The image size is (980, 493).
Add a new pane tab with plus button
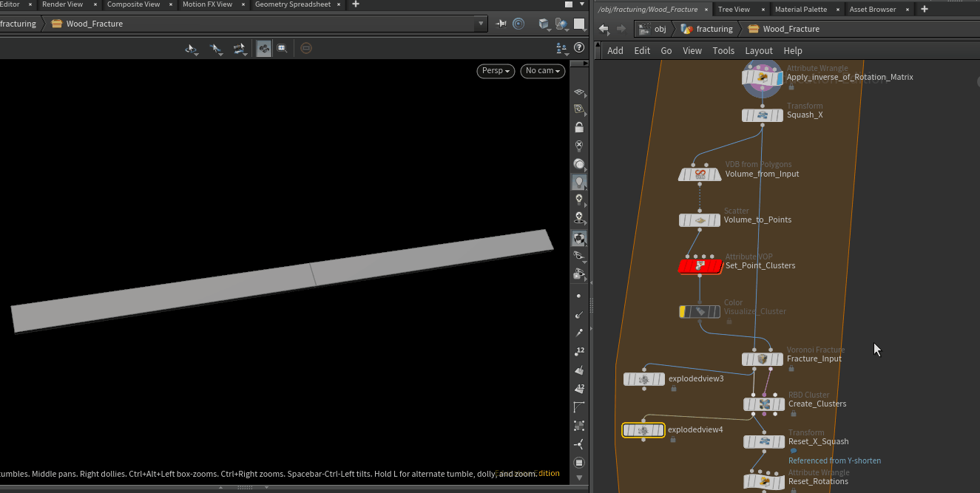point(924,9)
